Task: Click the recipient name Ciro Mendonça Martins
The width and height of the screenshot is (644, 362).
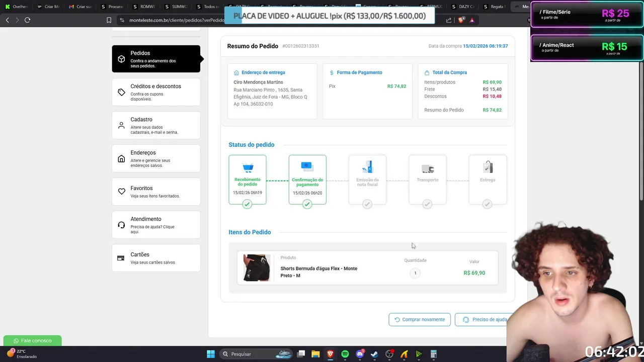Action: pos(258,82)
